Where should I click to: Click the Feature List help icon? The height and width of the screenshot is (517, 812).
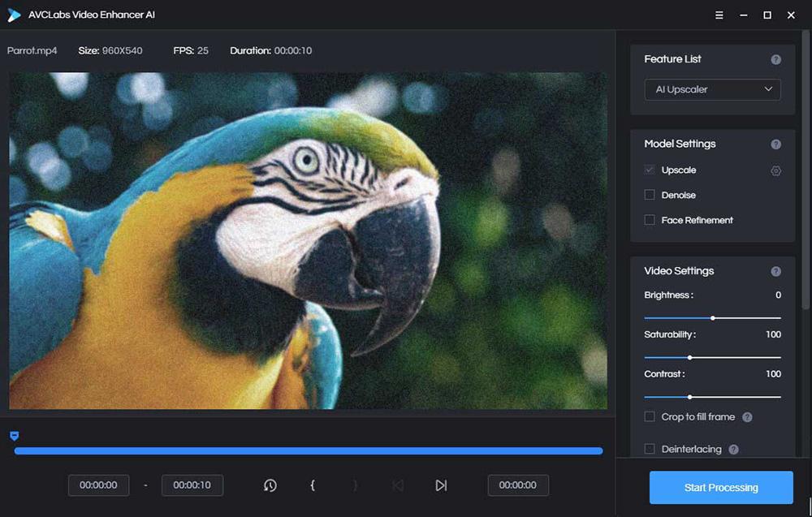tap(776, 59)
